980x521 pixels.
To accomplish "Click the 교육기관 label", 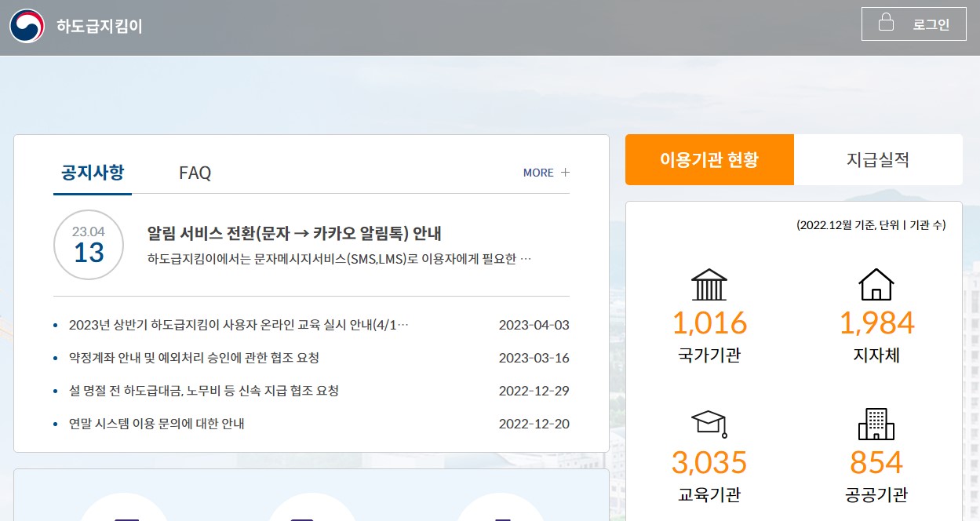I will (x=709, y=495).
